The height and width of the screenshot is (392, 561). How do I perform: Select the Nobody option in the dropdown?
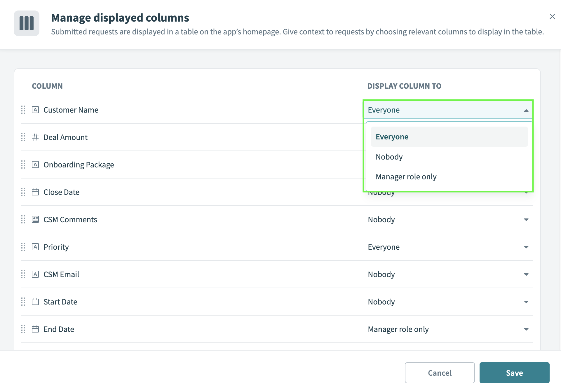pyautogui.click(x=389, y=157)
